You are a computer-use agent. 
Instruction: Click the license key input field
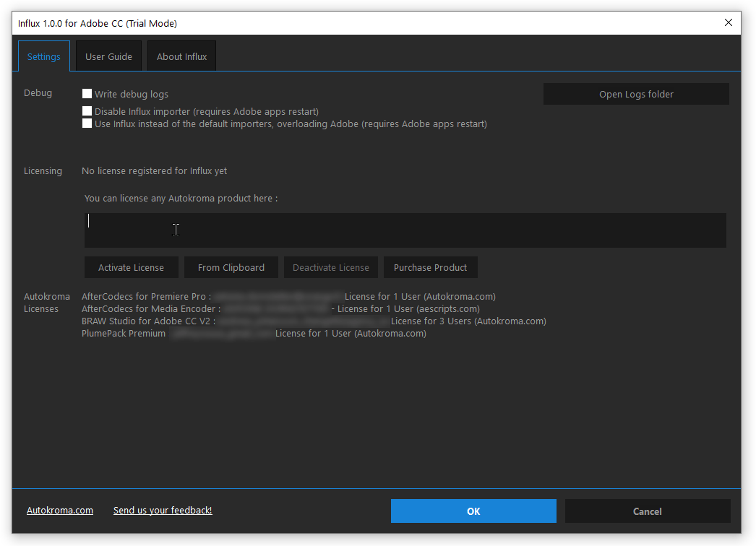coord(405,230)
